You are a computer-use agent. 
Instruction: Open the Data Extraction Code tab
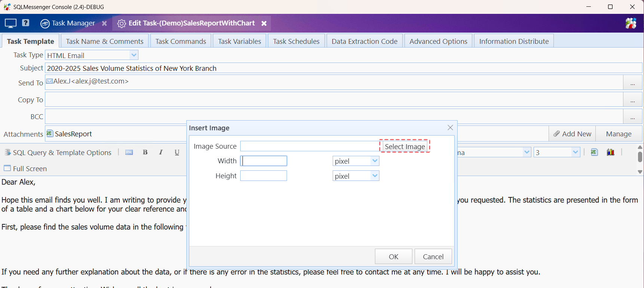(364, 41)
